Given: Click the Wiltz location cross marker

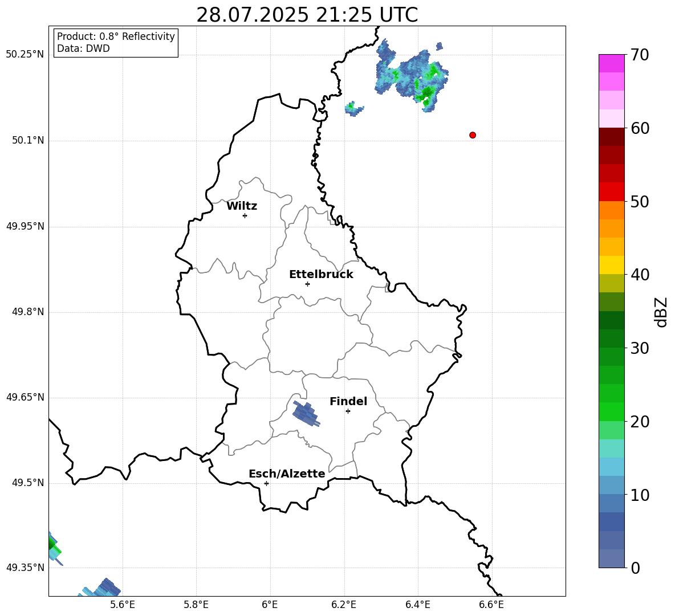Looking at the screenshot, I should click(245, 216).
